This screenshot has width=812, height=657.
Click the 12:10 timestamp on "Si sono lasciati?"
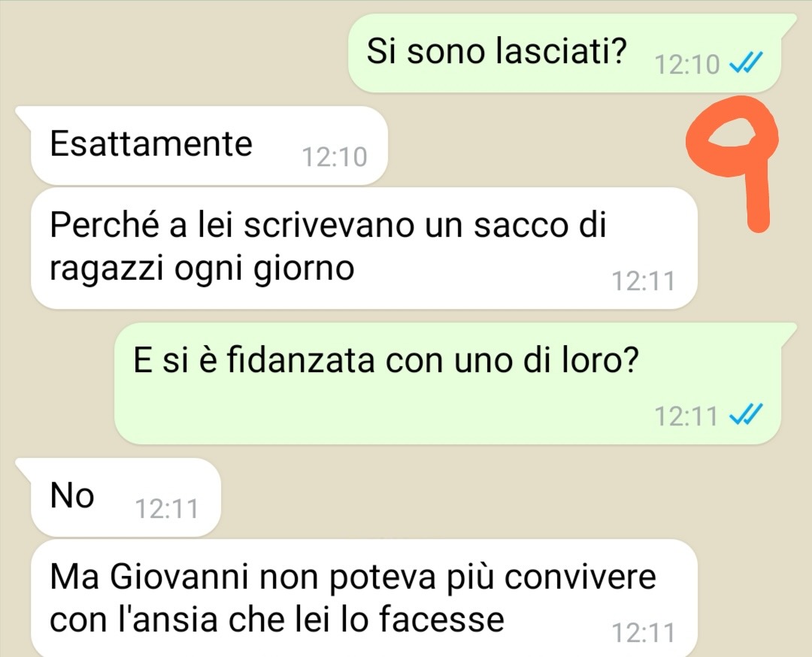[x=687, y=65]
